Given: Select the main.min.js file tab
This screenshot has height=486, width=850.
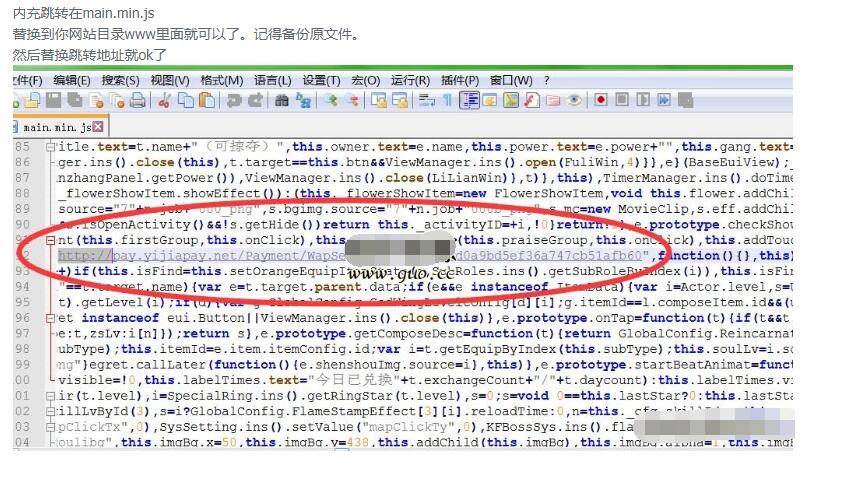Looking at the screenshot, I should pos(56,128).
